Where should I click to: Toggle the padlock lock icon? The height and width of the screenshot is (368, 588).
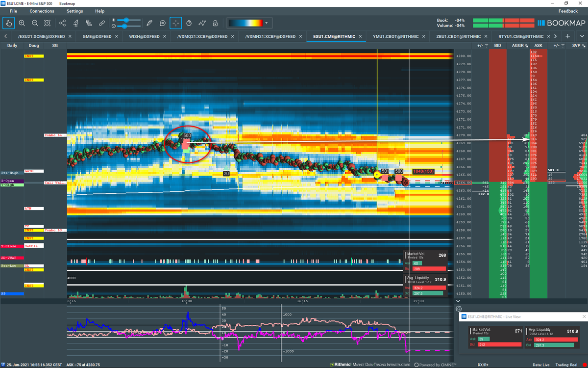215,23
